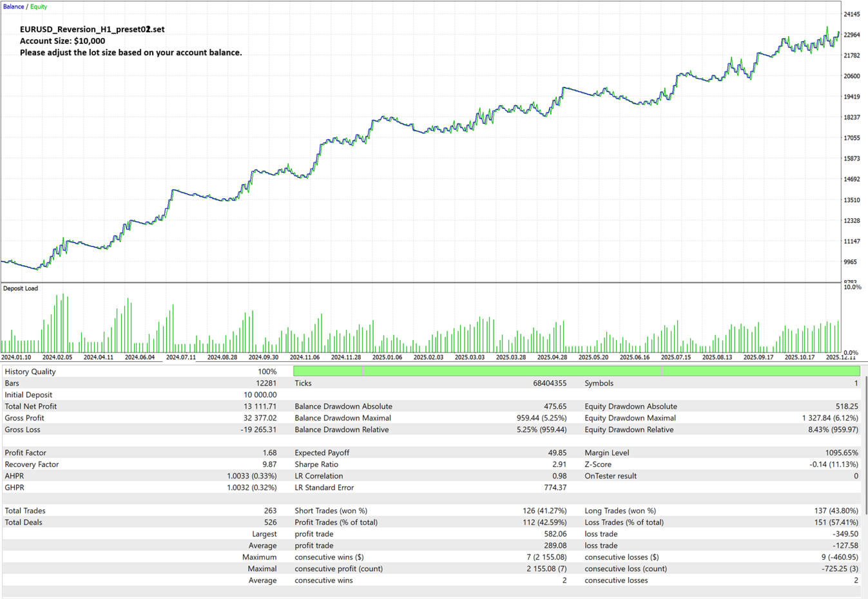Select the Sharpe Ratio value 2.91
Viewport: 868px width, 599px height.
[x=561, y=464]
